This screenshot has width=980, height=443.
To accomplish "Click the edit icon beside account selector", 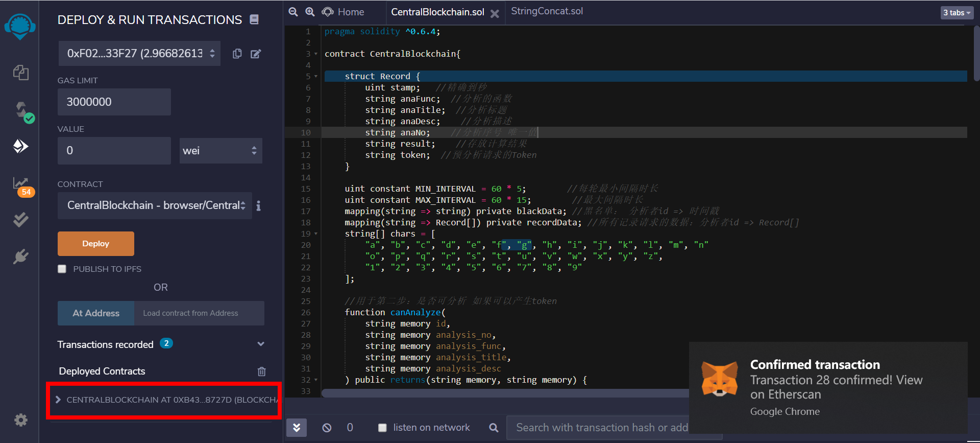I will pos(256,54).
